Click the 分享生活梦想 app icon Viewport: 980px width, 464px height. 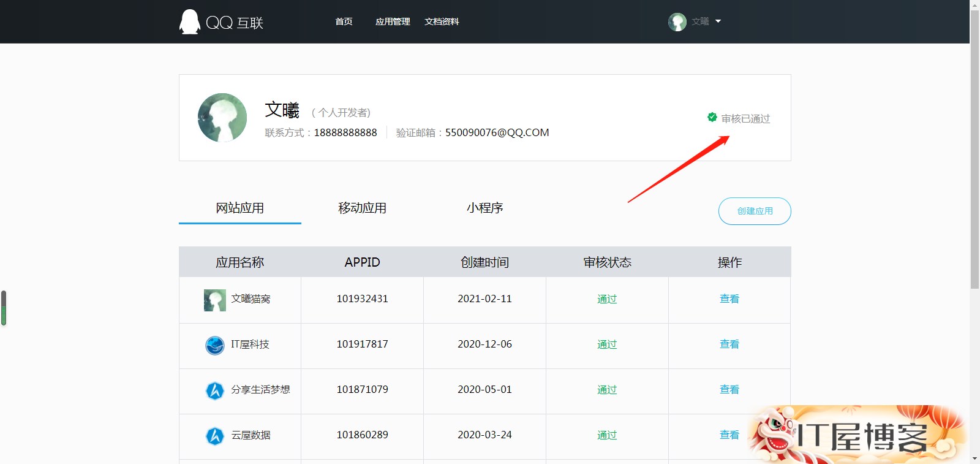pos(215,390)
